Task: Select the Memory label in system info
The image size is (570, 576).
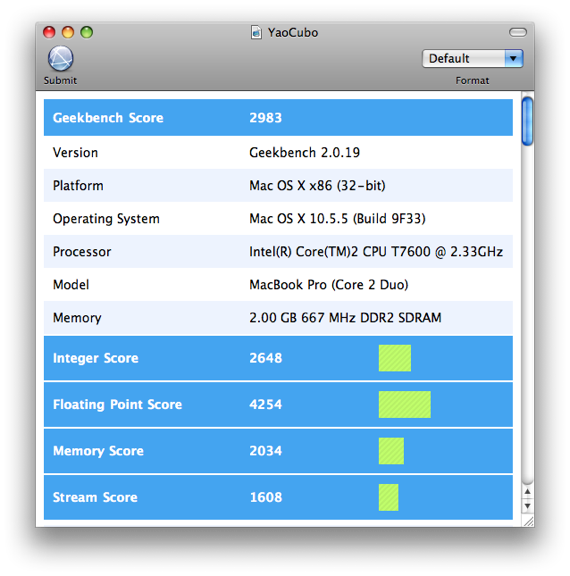Action: click(77, 318)
